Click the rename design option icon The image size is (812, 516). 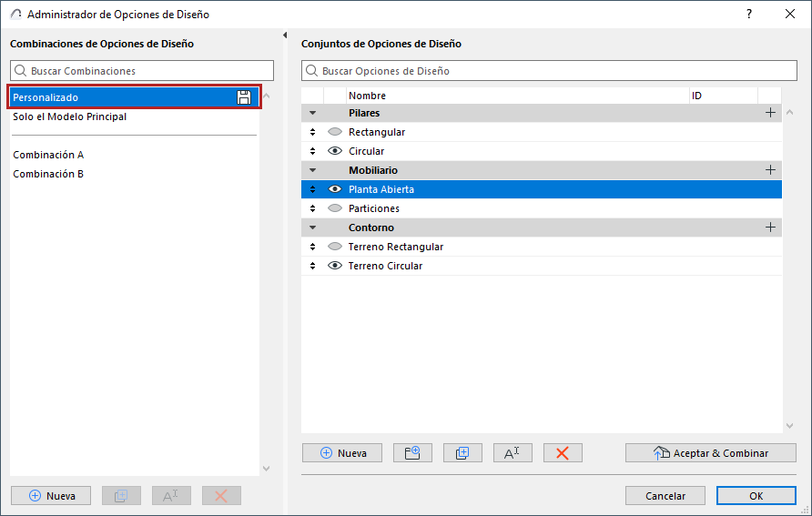(512, 453)
